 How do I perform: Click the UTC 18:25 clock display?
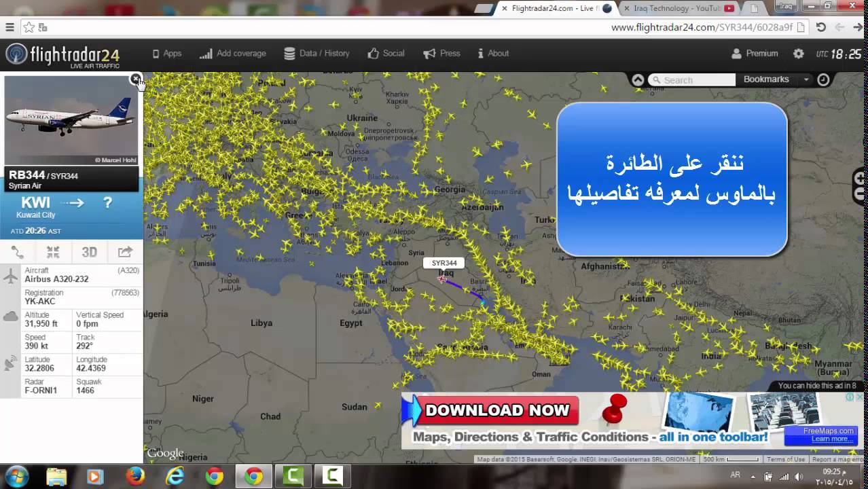(x=839, y=54)
